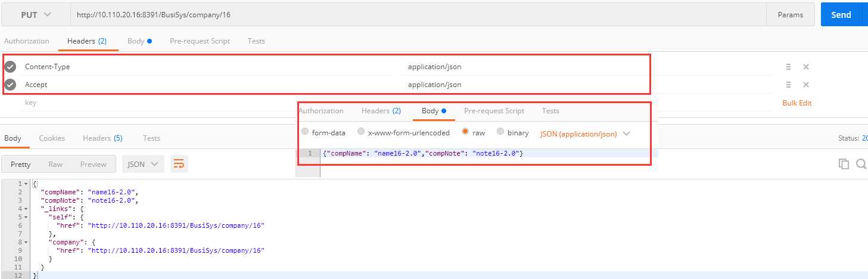The width and height of the screenshot is (868, 279).
Task: Collapse the root object at line 1
Action: point(26,184)
